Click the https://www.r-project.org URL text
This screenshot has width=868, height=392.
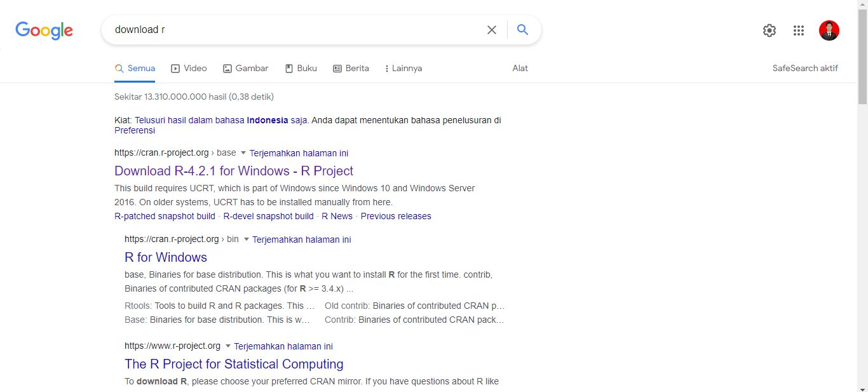(x=172, y=346)
